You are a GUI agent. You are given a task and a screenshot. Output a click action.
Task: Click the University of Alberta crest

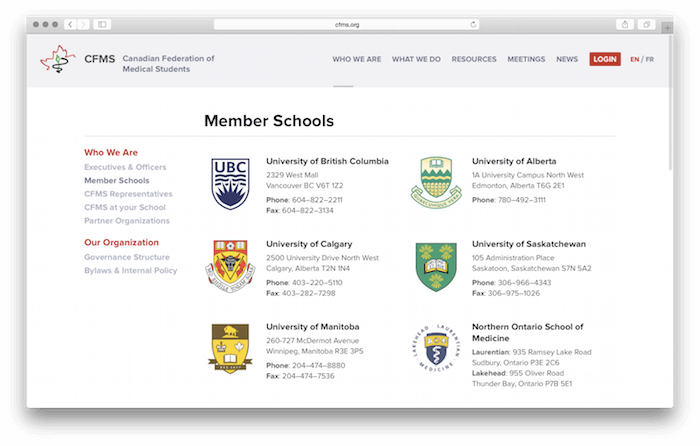(436, 181)
